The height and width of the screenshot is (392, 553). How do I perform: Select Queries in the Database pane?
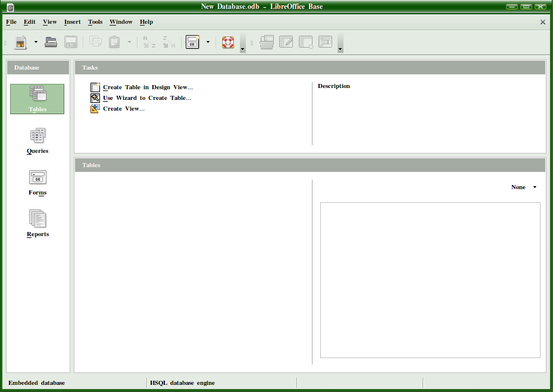coord(38,141)
